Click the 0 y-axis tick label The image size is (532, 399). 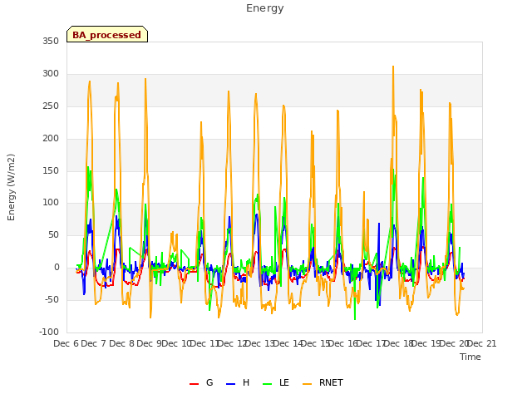(x=57, y=268)
